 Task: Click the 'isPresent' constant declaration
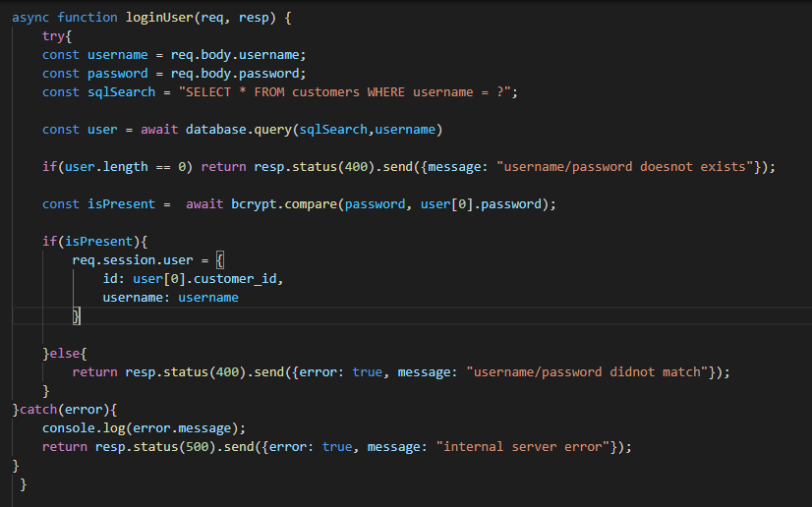(121, 203)
